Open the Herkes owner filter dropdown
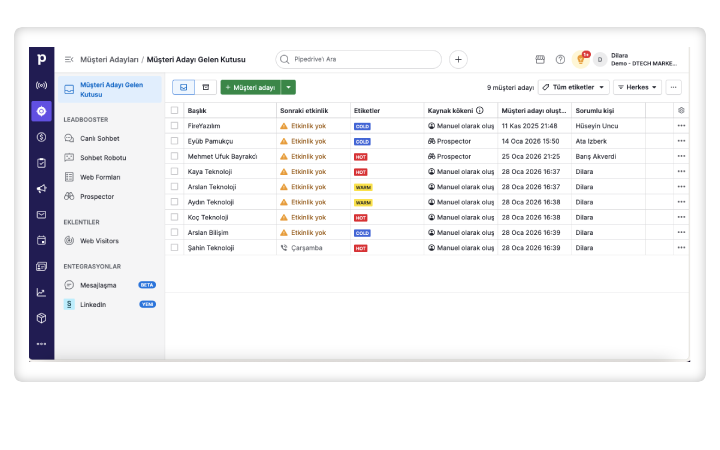This screenshot has height=450, width=720. (637, 88)
